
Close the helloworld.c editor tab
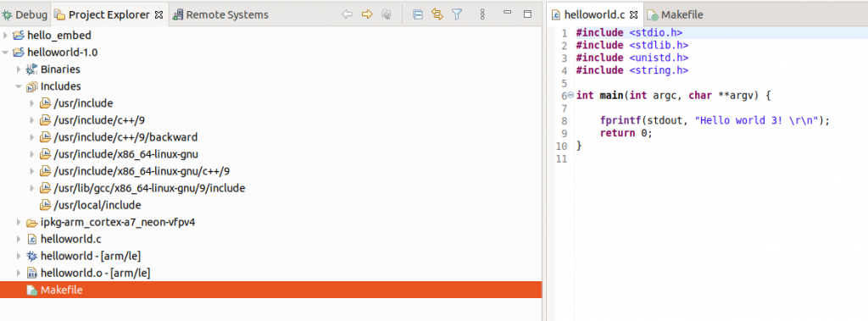[x=634, y=15]
